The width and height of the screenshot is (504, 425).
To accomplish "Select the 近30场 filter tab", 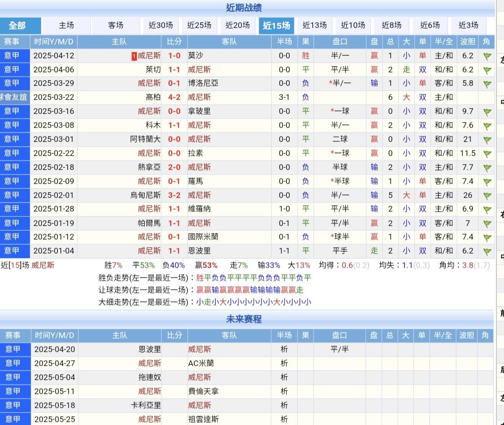I will [x=161, y=25].
